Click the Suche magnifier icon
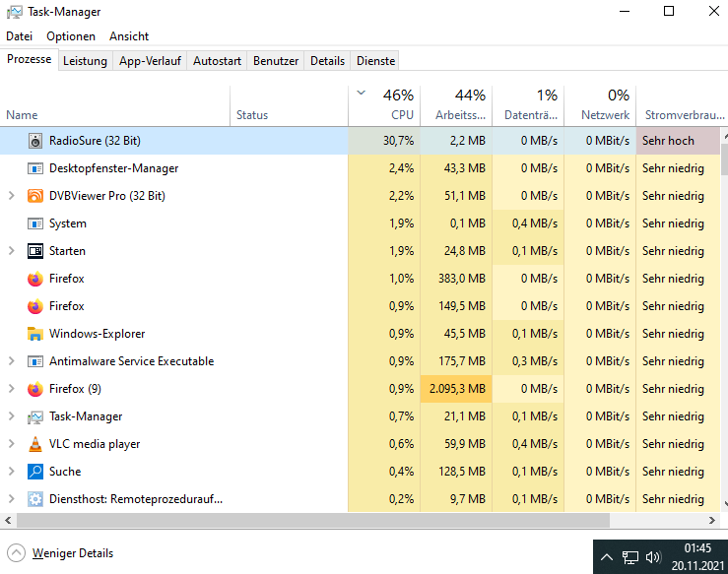This screenshot has width=728, height=574. pos(35,472)
